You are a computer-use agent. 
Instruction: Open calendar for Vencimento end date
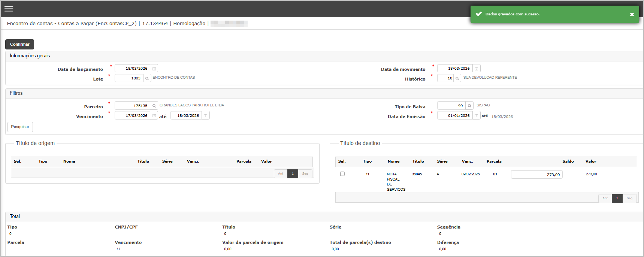[x=205, y=116]
